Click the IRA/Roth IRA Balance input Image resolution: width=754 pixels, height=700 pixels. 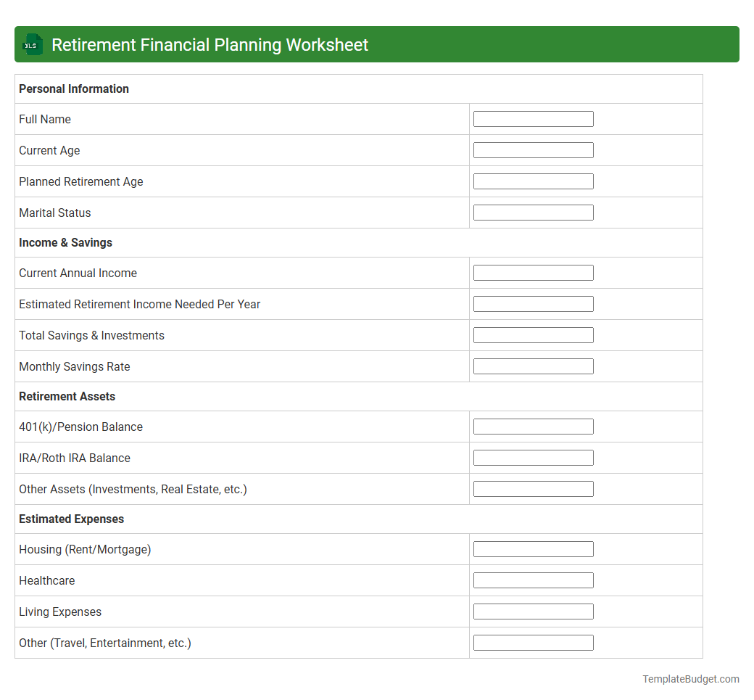(533, 457)
